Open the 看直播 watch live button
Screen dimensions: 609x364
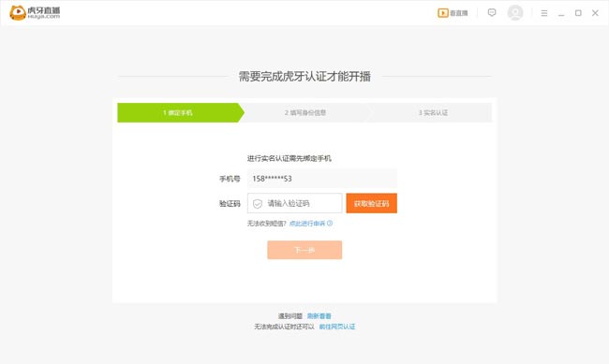tap(453, 13)
